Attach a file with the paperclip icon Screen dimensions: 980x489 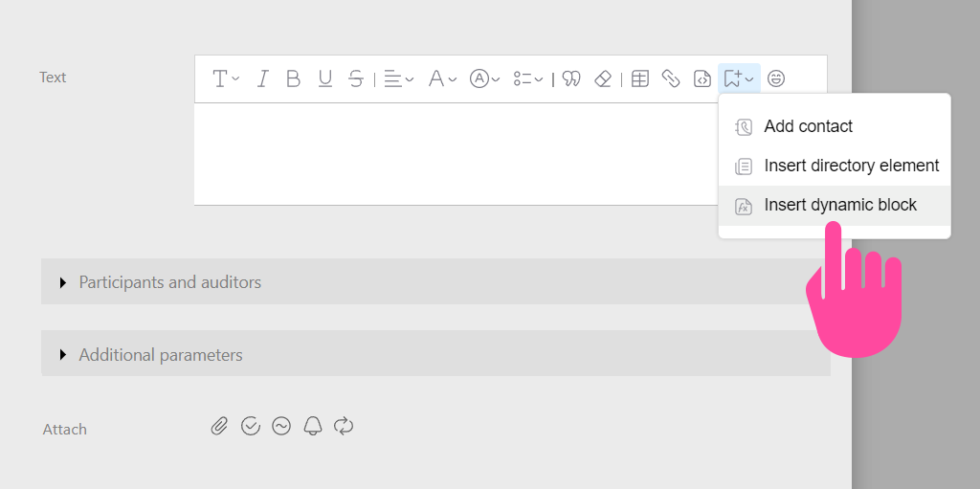[219, 427]
